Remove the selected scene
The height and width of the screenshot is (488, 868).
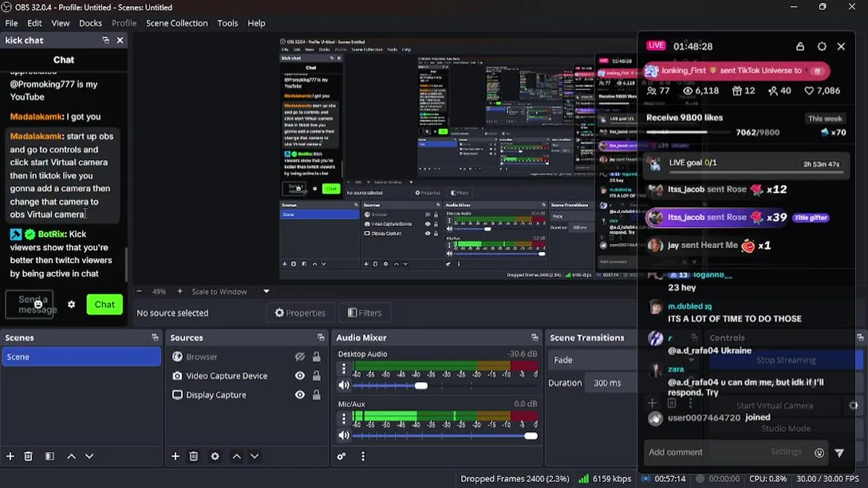pos(28,456)
